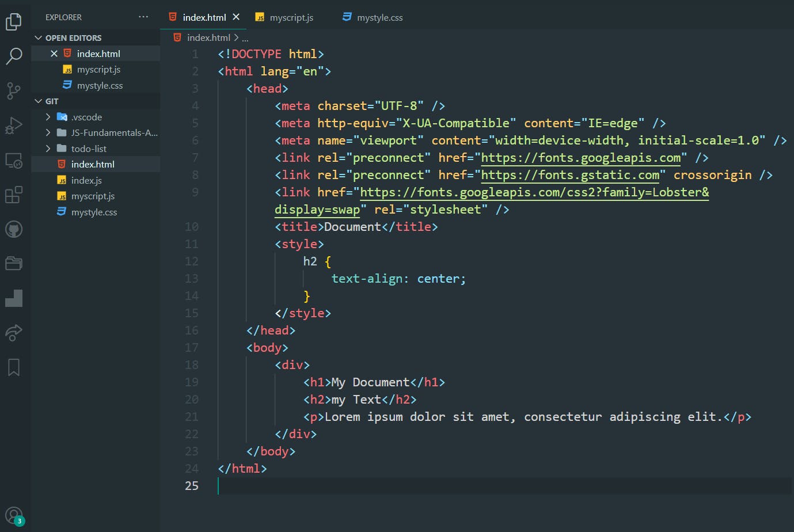
Task: Close index.html in Open Editors list
Action: point(54,54)
